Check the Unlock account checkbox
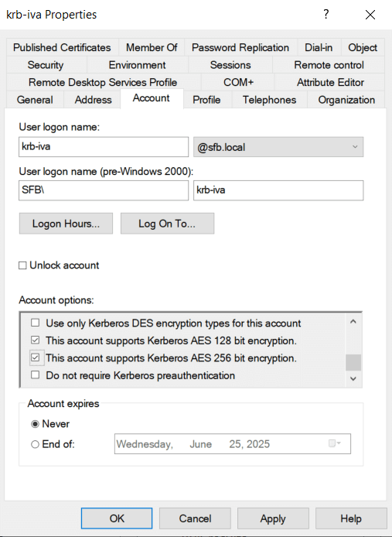 tap(22, 265)
